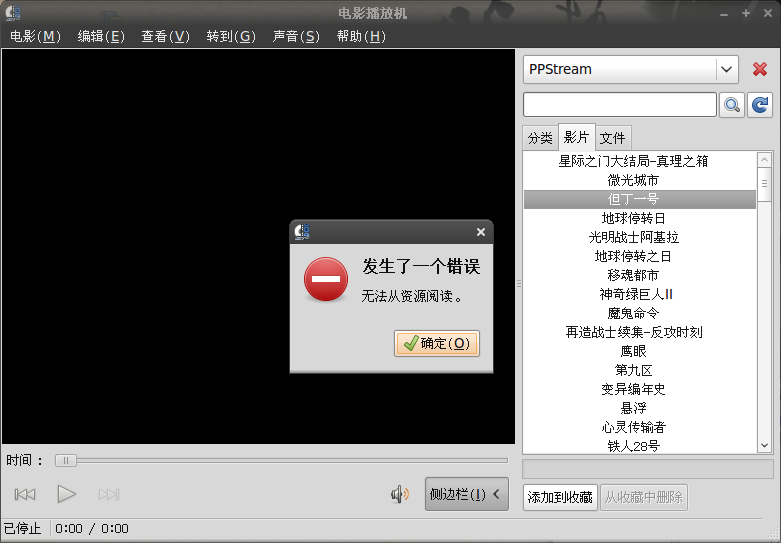Click the list scrollbar thumb
This screenshot has height=543, width=781.
[765, 184]
